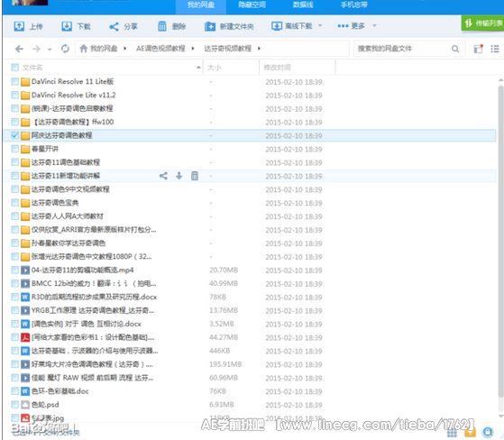This screenshot has width=504, height=440.
Task: Sort by size (大小) column header
Action: [215, 68]
